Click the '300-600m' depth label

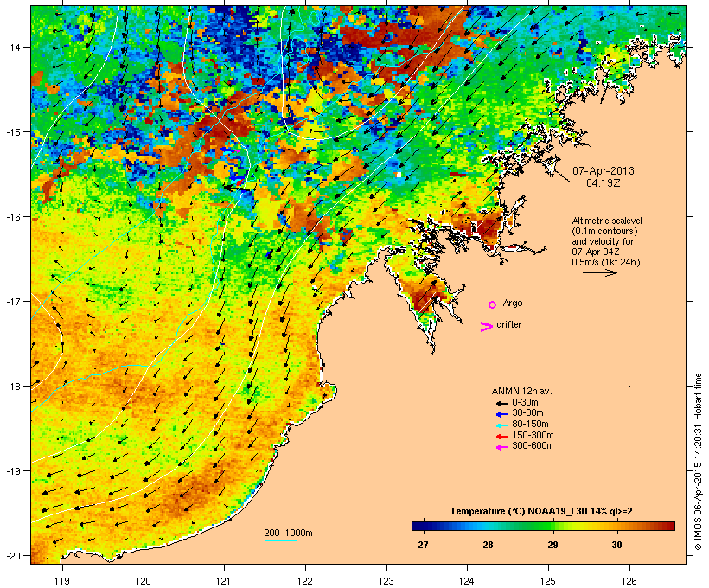(533, 446)
